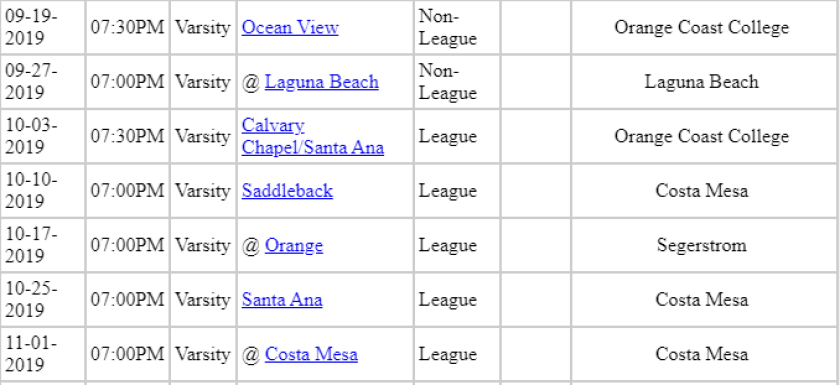Click the 10-25-2019 date cell
This screenshot has width=840, height=385.
[43, 299]
